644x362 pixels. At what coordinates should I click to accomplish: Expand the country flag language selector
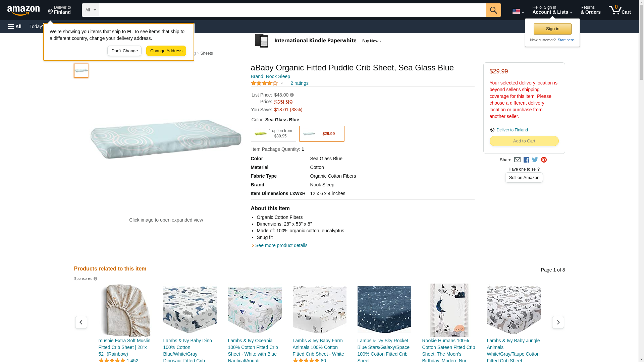[x=518, y=11]
